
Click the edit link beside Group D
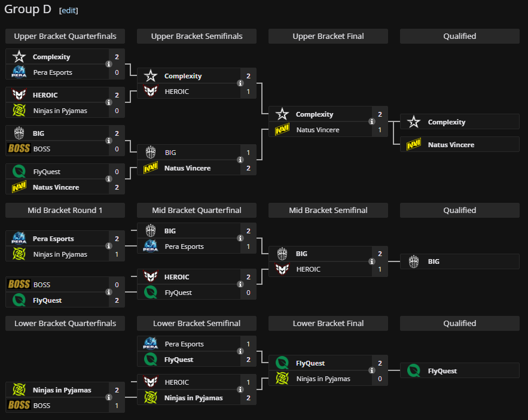point(68,10)
